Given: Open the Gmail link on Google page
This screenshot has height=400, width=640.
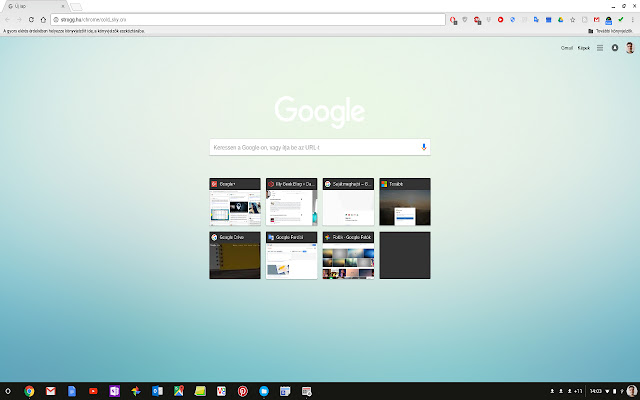Looking at the screenshot, I should click(567, 48).
